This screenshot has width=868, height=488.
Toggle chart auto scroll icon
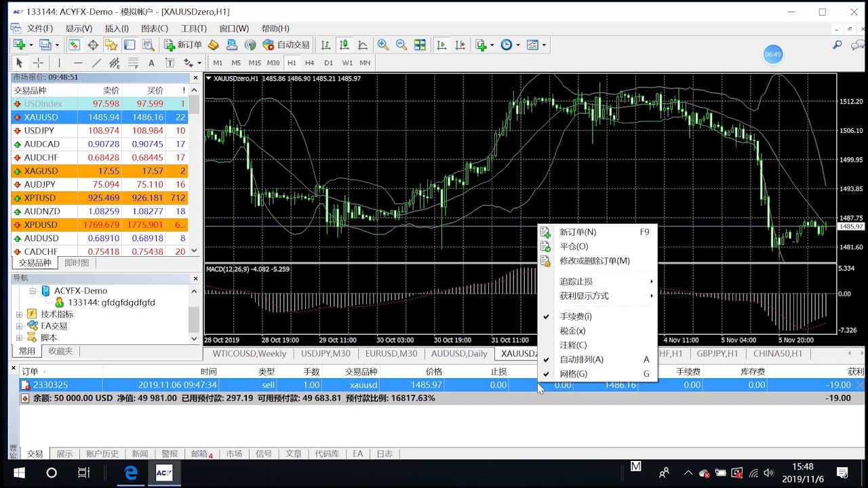[442, 45]
